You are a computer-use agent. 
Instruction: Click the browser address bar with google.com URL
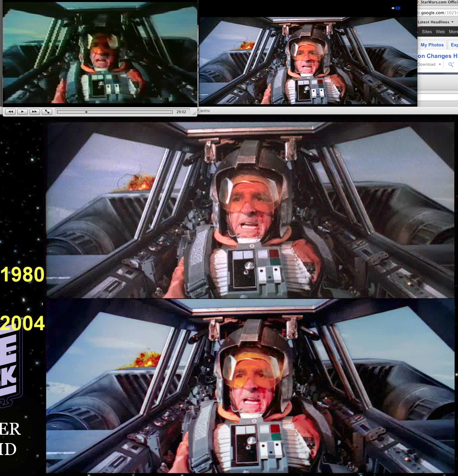(x=437, y=13)
